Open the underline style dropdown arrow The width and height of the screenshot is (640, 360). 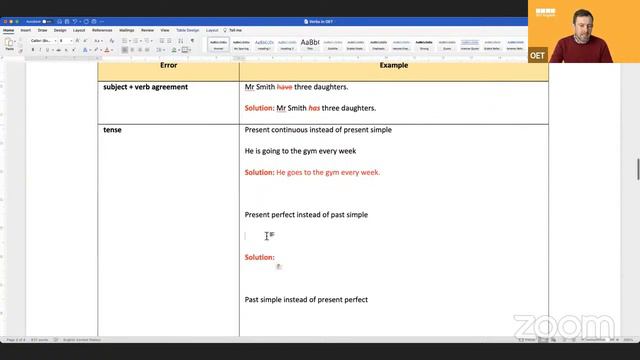click(x=53, y=50)
